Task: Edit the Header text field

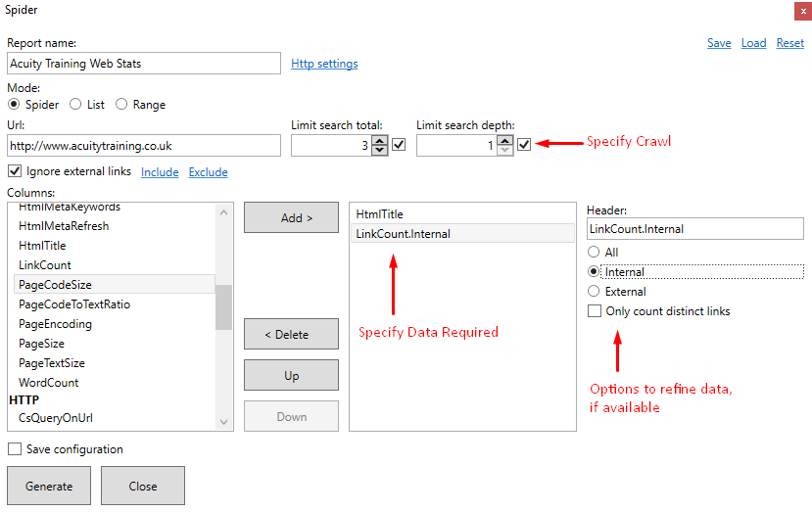Action: [695, 228]
